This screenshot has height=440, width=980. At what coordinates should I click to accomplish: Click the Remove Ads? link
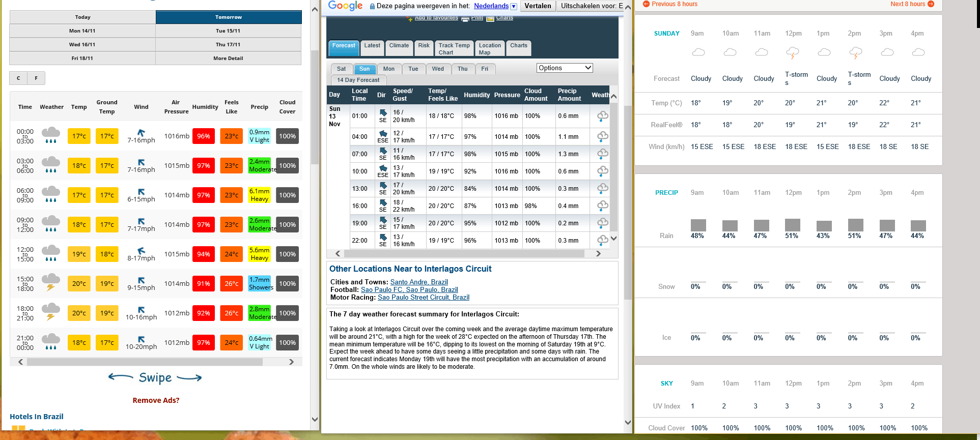pos(156,400)
